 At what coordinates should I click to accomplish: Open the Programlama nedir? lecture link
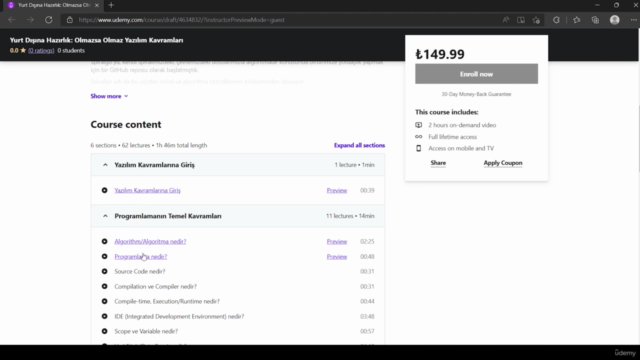tap(141, 256)
